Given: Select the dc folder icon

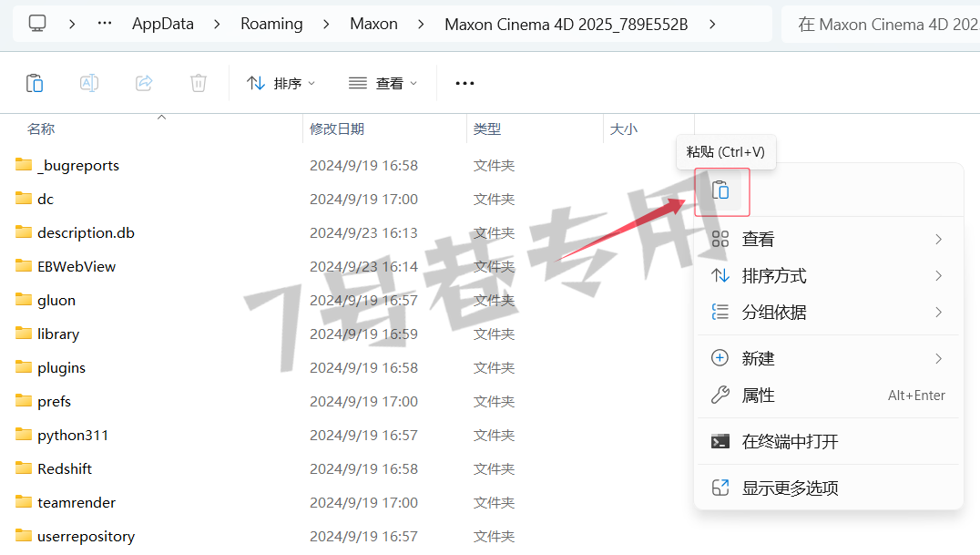Looking at the screenshot, I should click(24, 199).
